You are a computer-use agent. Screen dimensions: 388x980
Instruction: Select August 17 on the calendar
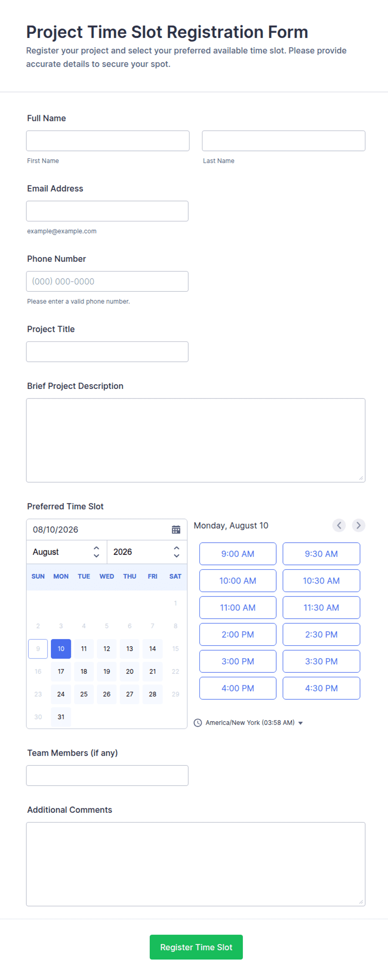pyautogui.click(x=61, y=672)
